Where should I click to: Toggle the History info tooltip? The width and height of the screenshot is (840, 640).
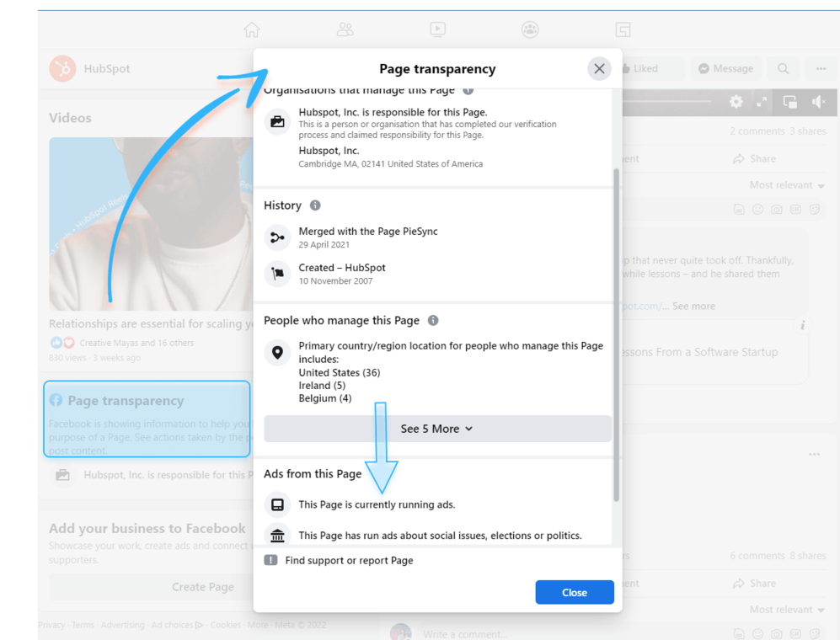[x=317, y=205]
